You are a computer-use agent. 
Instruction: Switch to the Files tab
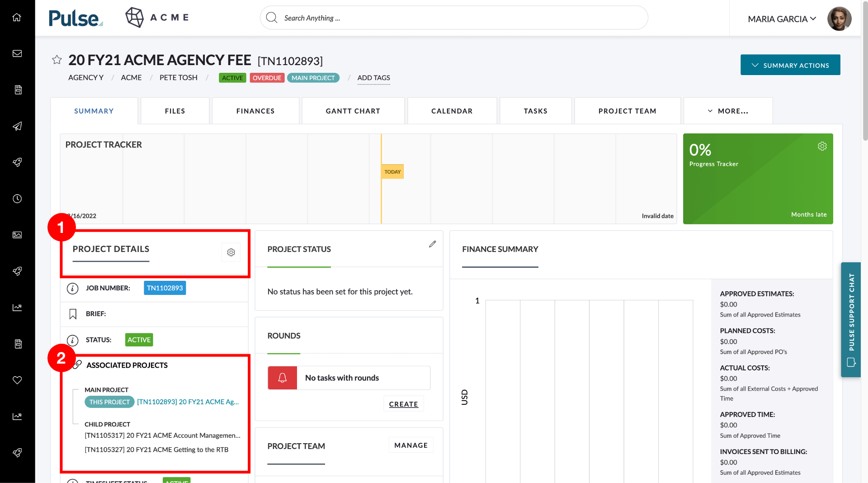175,111
